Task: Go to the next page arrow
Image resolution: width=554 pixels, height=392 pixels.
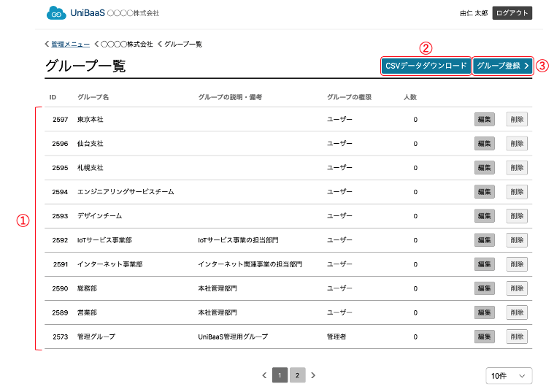Action: (313, 375)
